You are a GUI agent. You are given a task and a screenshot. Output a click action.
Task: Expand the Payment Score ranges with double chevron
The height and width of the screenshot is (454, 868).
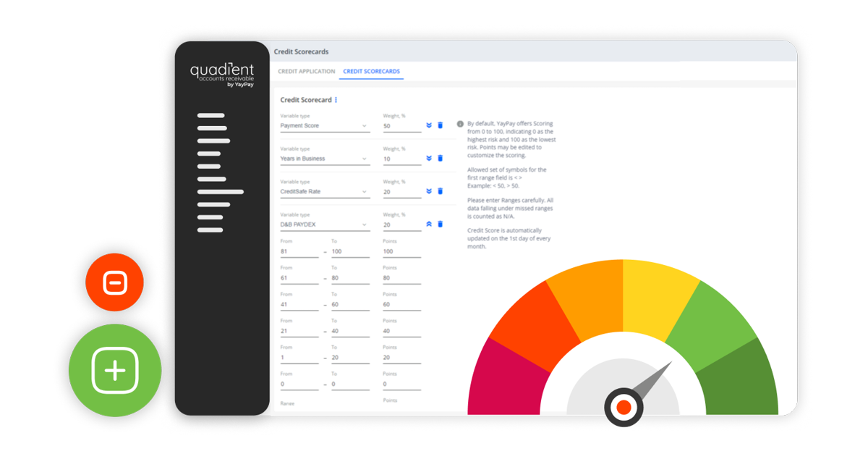pyautogui.click(x=429, y=125)
